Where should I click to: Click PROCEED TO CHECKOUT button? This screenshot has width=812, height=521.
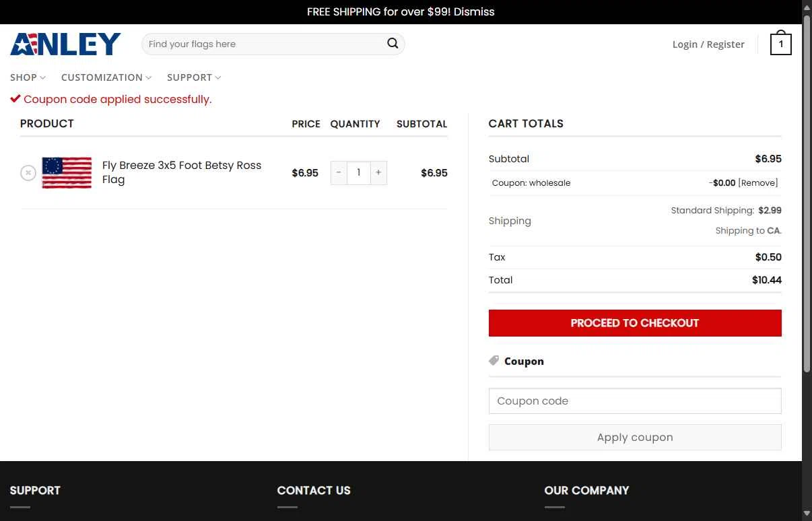coord(635,323)
